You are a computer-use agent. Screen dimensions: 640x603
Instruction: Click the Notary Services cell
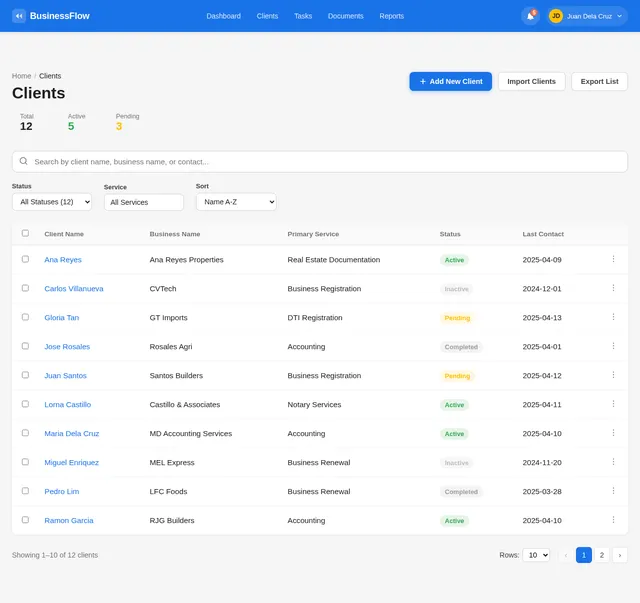pyautogui.click(x=314, y=405)
